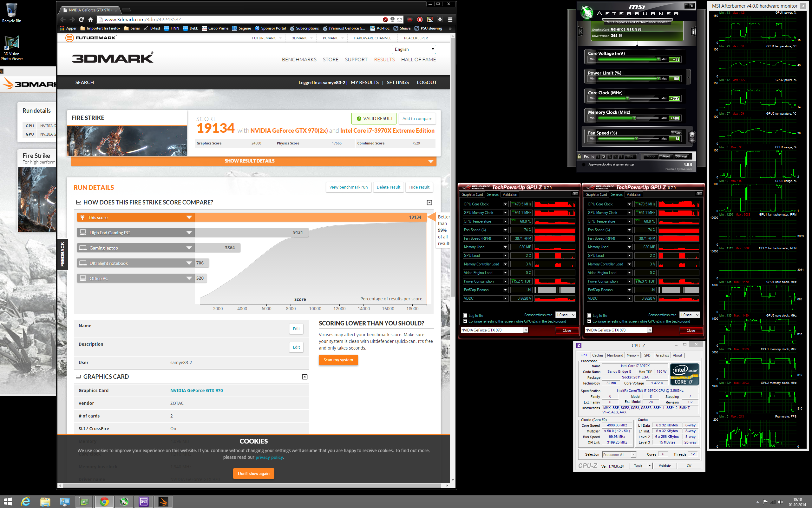Screen dimensions: 812x508
Task: Click the Chrome back arrow
Action: tap(63, 19)
